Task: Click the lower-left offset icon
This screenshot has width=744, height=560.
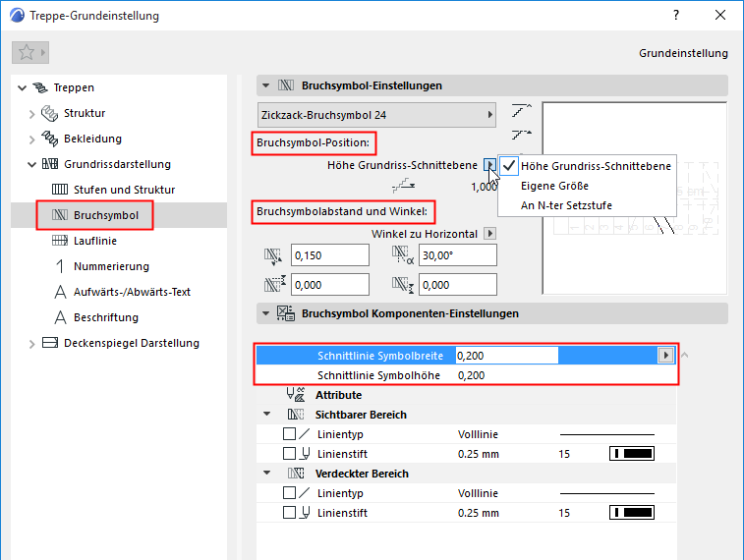Action: click(x=275, y=284)
